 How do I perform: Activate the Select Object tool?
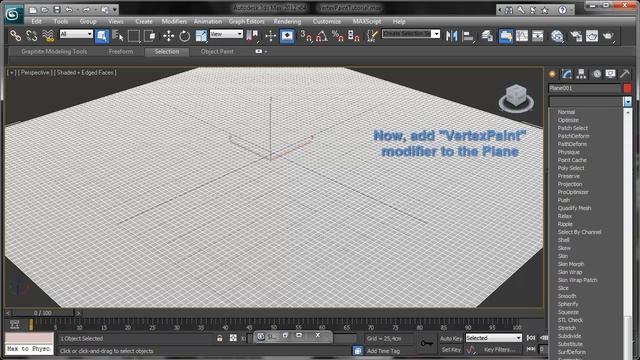102,36
